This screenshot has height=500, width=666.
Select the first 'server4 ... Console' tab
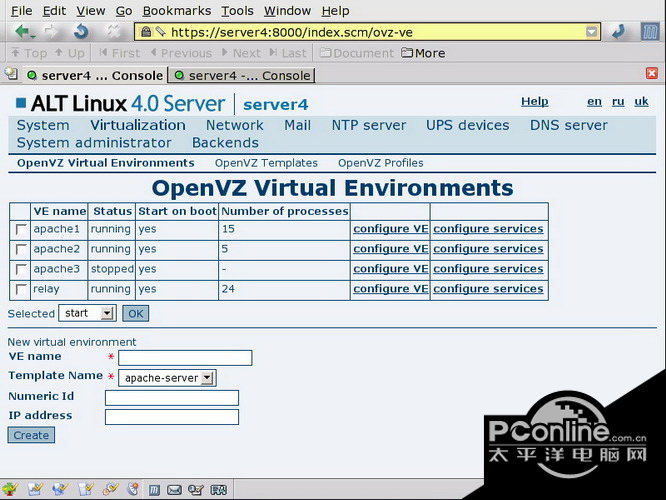click(94, 75)
